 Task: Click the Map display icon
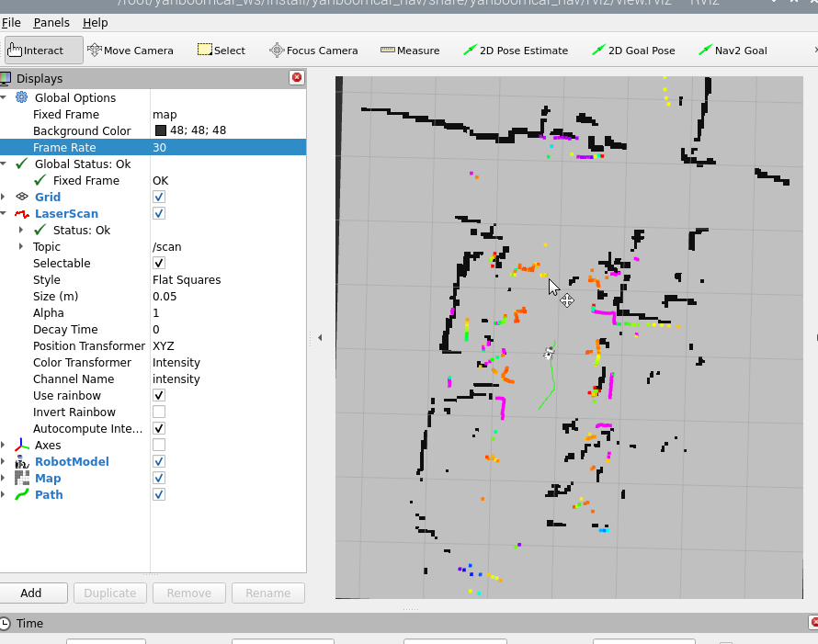point(22,478)
